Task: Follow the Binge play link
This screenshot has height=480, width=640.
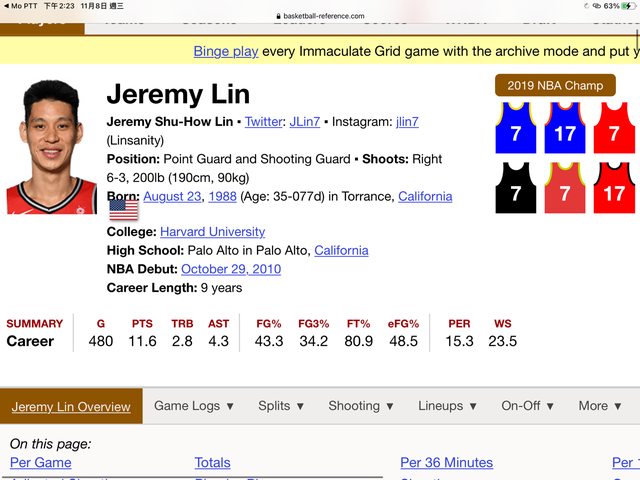Action: (225, 51)
